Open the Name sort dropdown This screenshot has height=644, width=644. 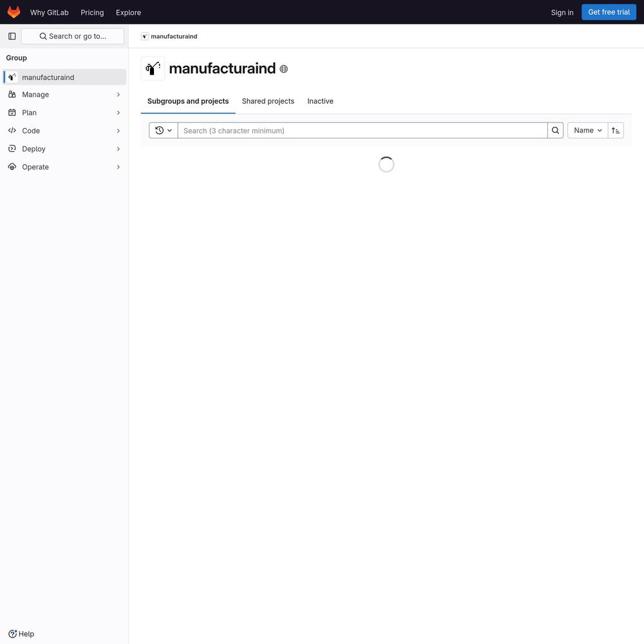click(x=588, y=131)
